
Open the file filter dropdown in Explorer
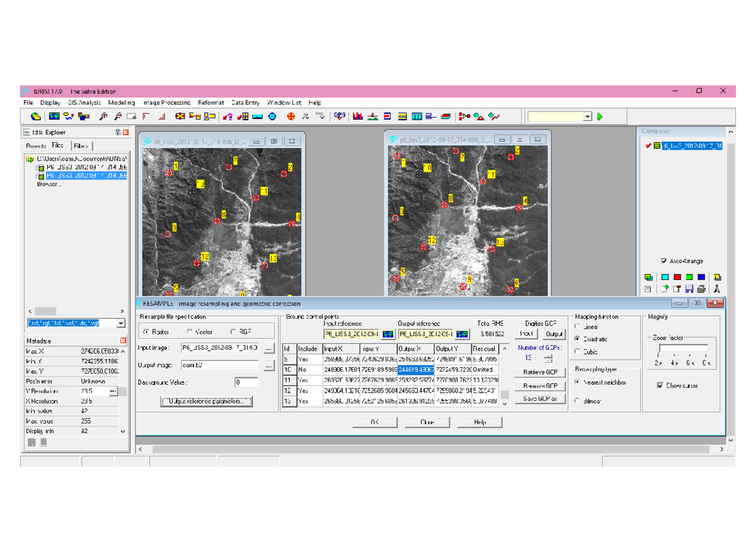(121, 323)
